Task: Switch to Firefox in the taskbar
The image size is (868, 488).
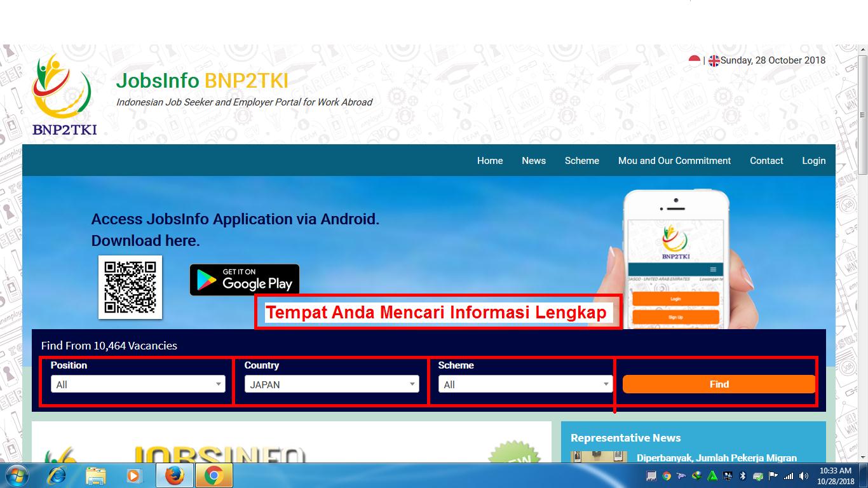Action: click(x=175, y=475)
